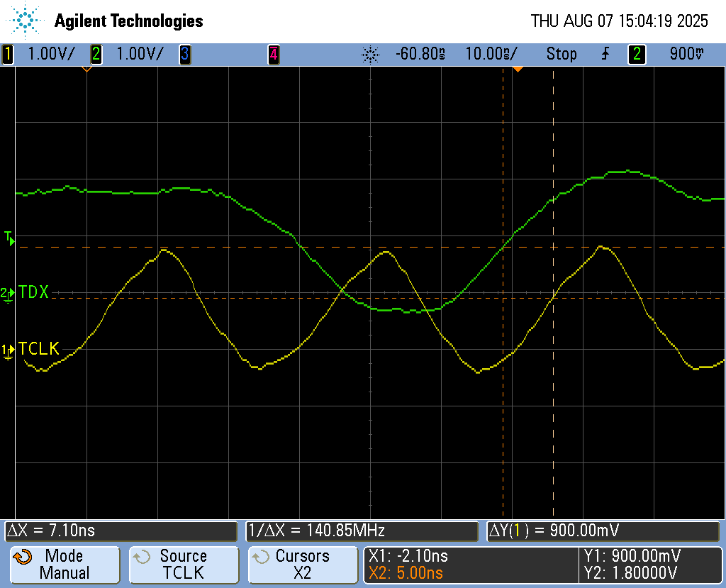Select the X1: -2.10ns cursor readout
This screenshot has width=726, height=588.
[x=408, y=556]
